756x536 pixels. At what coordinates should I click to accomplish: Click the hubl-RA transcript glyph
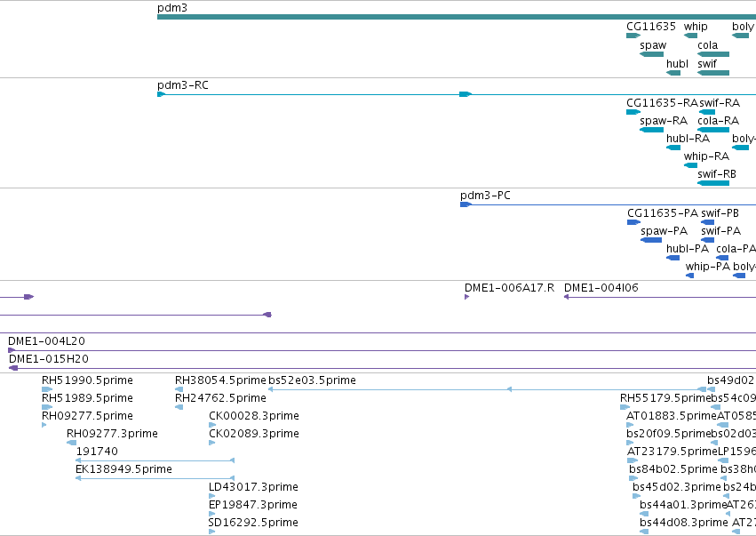pos(673,148)
